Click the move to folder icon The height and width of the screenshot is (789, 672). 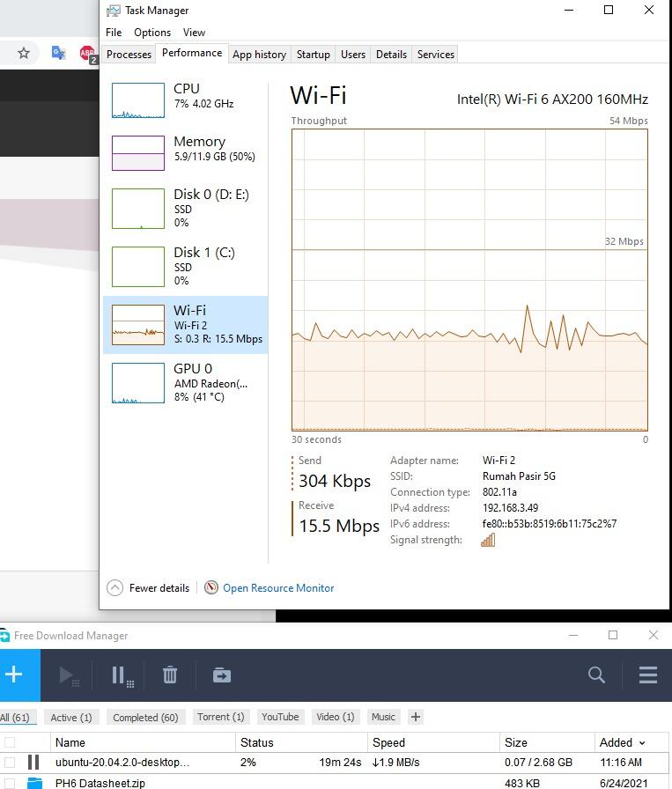pos(221,675)
